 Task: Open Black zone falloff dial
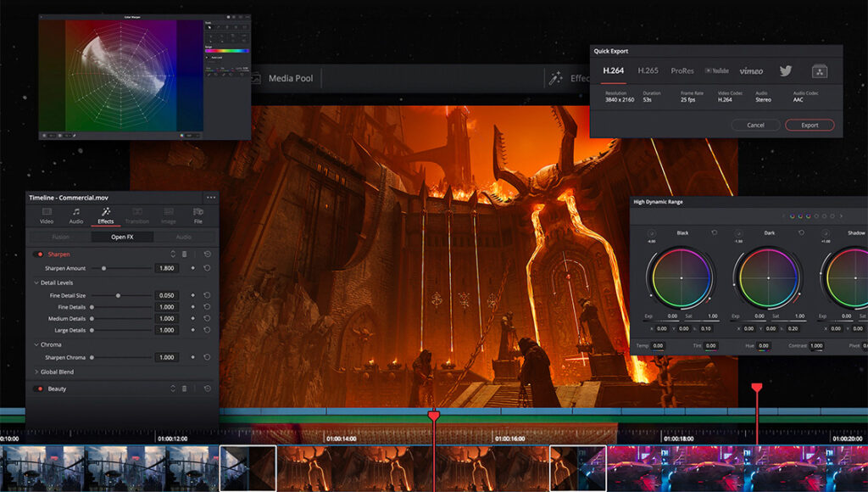[652, 233]
